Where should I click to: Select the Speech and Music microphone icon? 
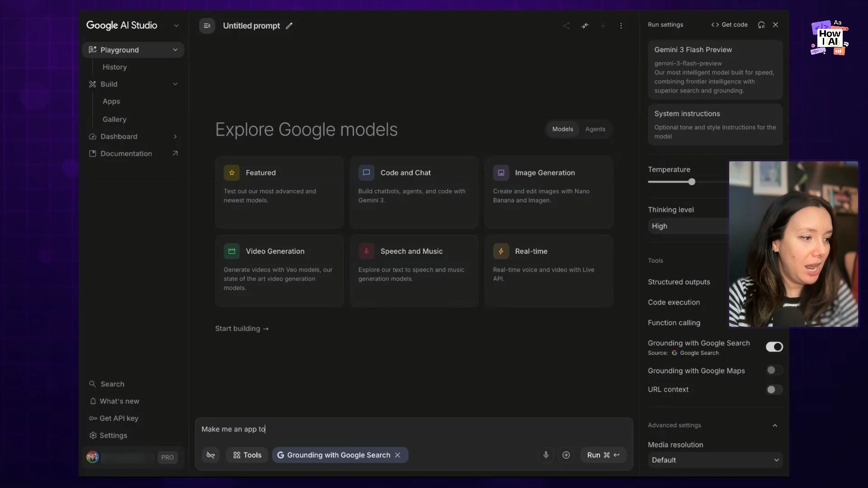point(366,251)
